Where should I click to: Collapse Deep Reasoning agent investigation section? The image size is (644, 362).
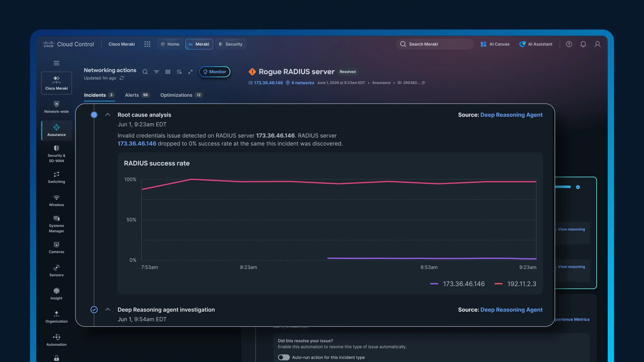tap(107, 309)
